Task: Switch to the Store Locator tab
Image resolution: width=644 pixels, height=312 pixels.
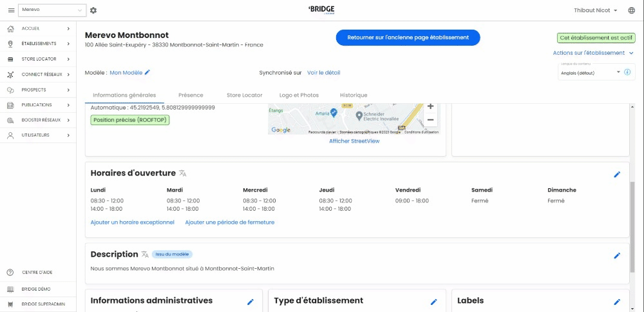Action: [244, 95]
